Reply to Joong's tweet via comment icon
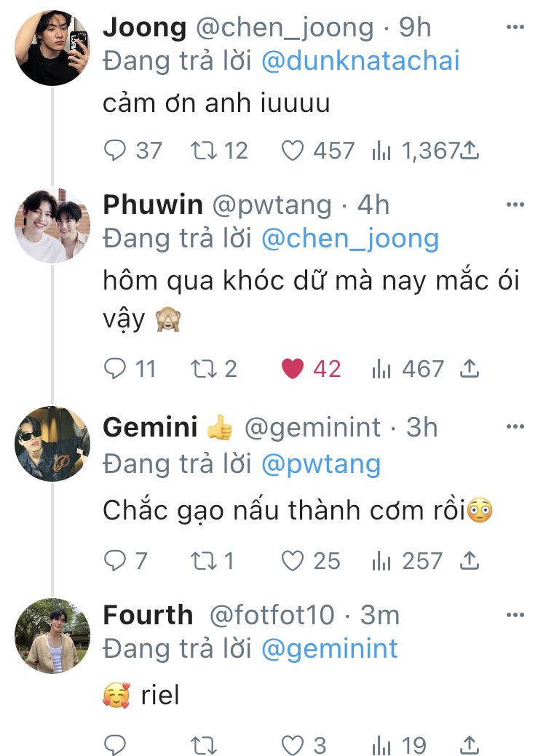546x756 pixels. click(x=116, y=151)
